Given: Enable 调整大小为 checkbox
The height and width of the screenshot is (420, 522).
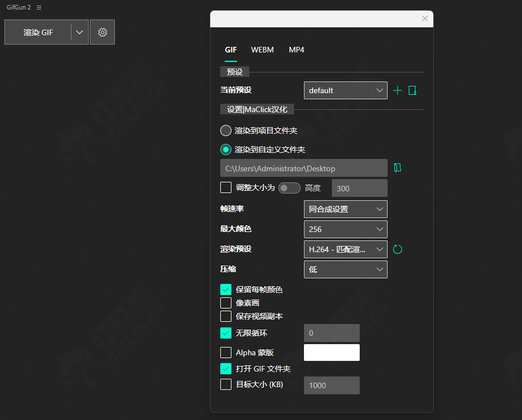Looking at the screenshot, I should [x=226, y=187].
